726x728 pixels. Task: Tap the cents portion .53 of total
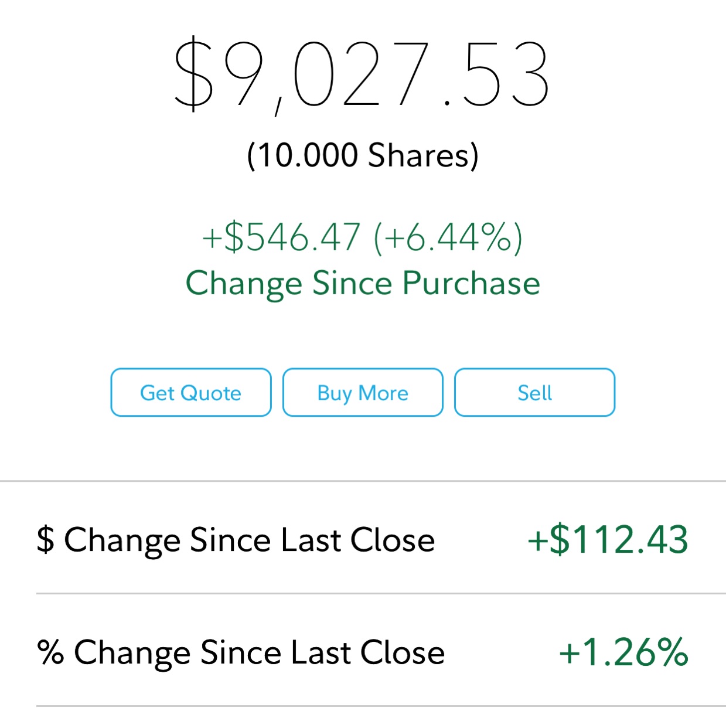pyautogui.click(x=497, y=74)
